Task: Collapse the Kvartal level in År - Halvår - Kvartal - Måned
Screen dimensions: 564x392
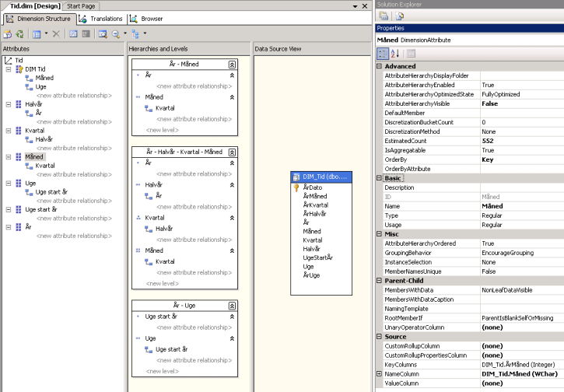Action: [232, 218]
